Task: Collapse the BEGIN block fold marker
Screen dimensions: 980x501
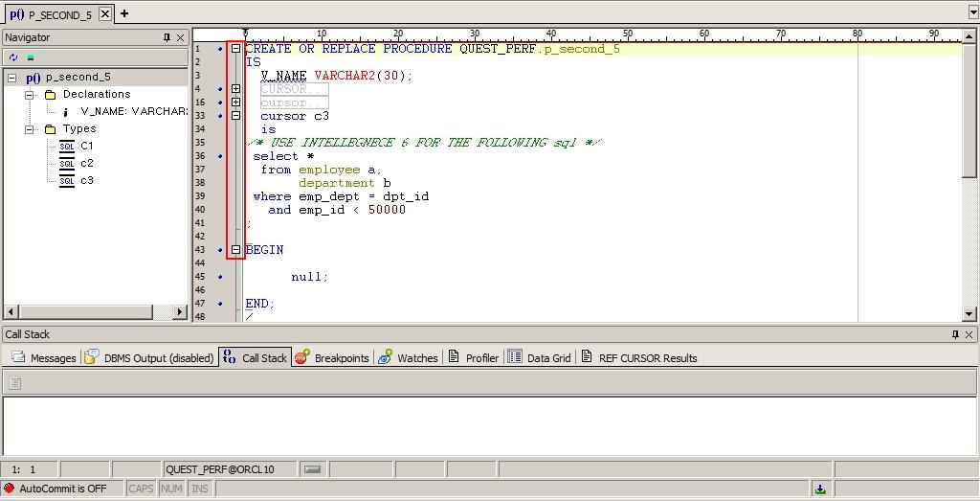Action: click(x=235, y=250)
